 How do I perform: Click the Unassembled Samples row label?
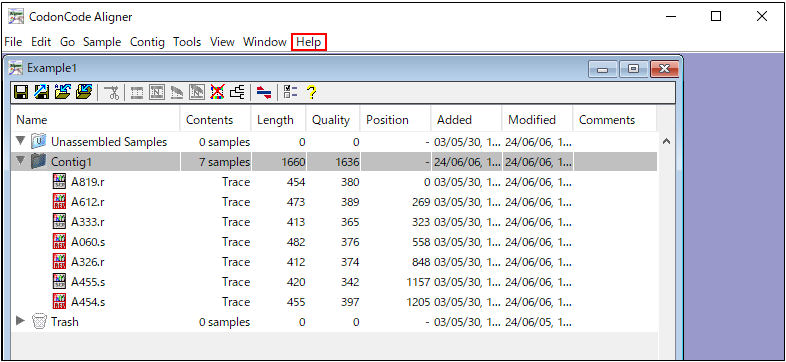(109, 142)
